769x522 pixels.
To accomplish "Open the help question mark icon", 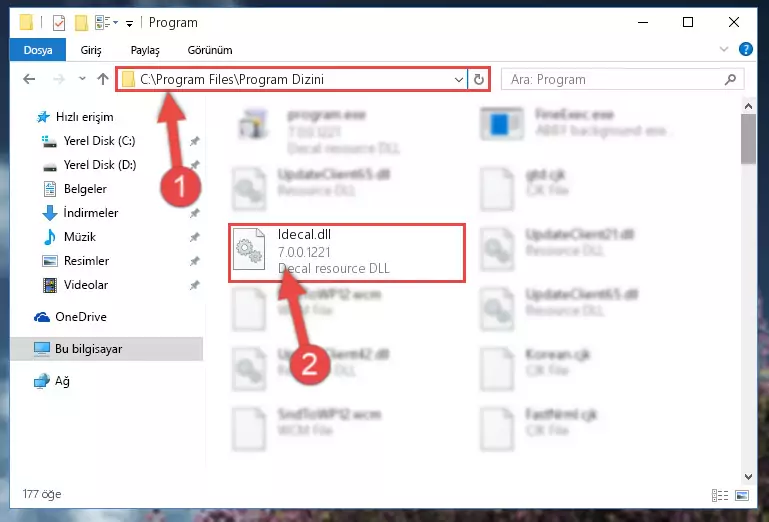I will click(745, 49).
